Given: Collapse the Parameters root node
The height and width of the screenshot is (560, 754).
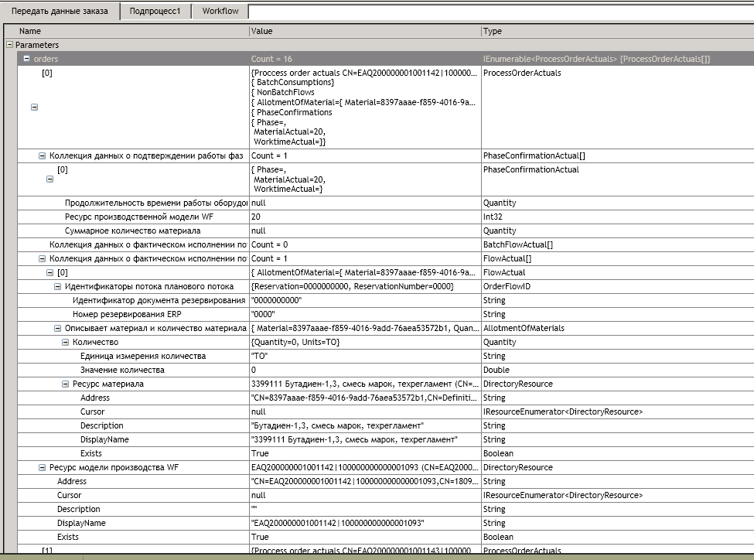Looking at the screenshot, I should click(9, 45).
